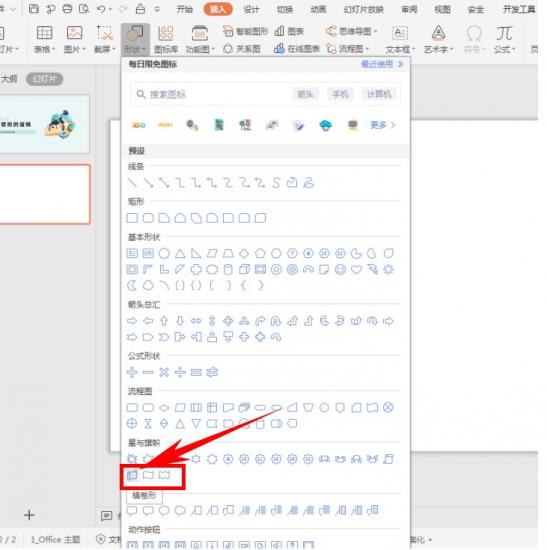Toggle the 幻灯片 pane view

point(44,79)
